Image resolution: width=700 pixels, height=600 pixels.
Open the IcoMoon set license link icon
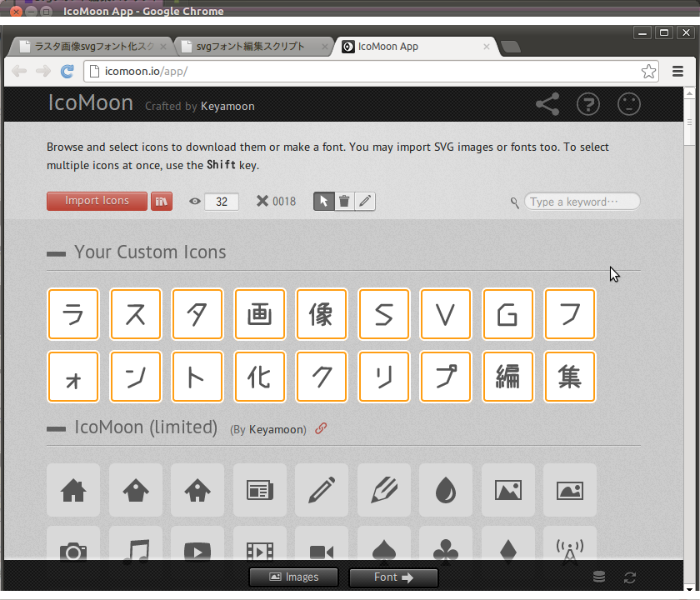[x=321, y=428]
